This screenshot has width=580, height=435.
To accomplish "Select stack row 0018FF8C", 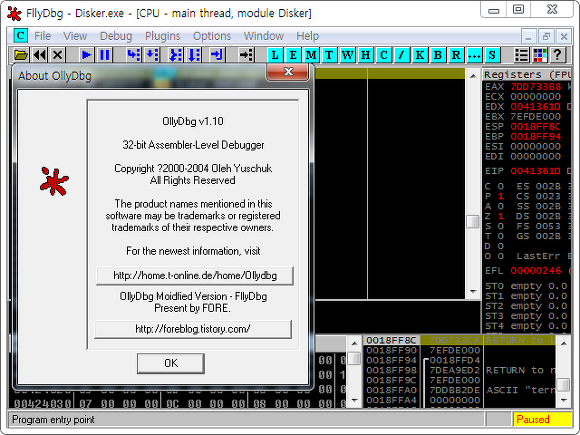I will tap(460, 340).
